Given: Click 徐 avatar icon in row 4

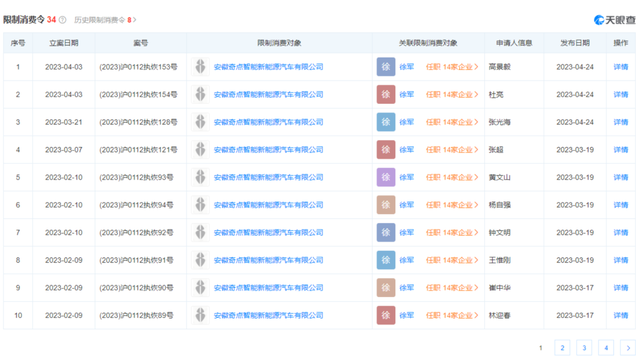Looking at the screenshot, I should pyautogui.click(x=386, y=149).
